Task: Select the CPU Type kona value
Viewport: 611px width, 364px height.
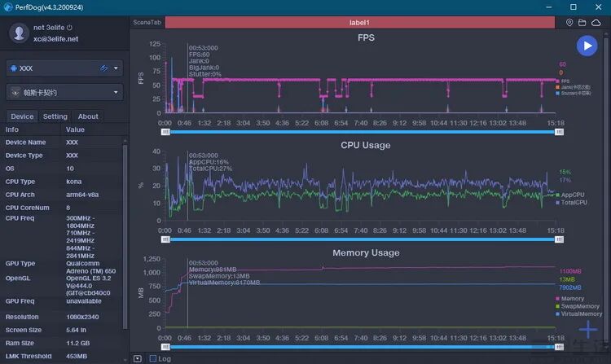Action: tap(73, 182)
